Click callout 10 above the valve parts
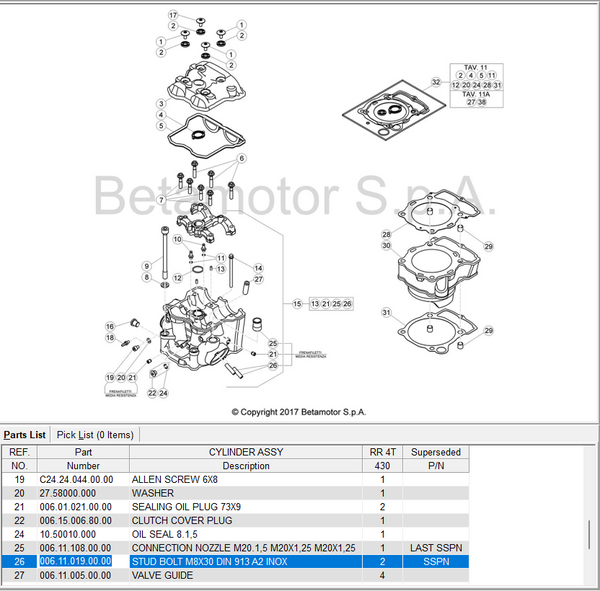Screen dimensions: 600x591 [177, 239]
